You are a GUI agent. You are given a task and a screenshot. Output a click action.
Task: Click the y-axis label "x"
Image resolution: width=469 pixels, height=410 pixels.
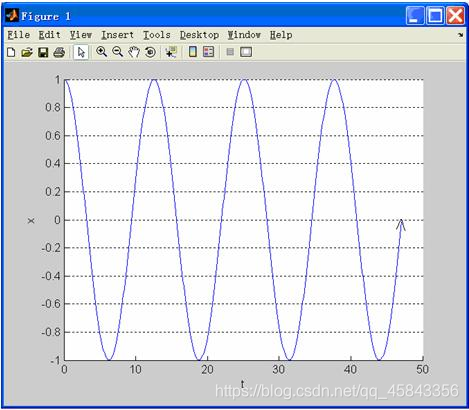coord(31,220)
